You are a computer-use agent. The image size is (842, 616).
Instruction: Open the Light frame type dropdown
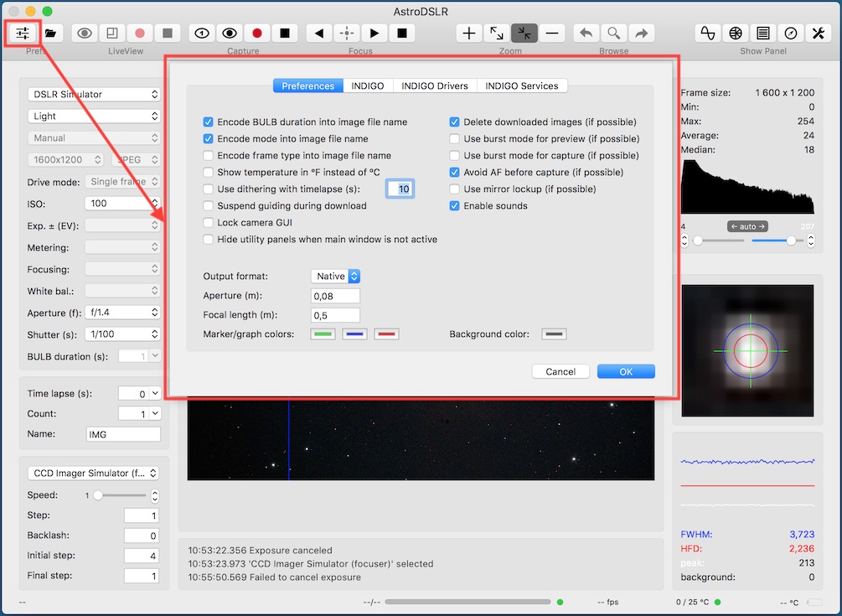[94, 116]
